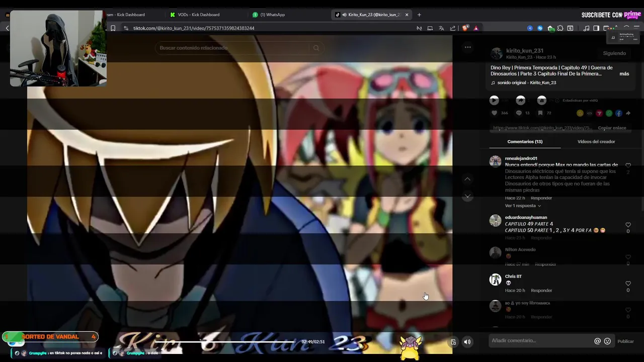Open the media control music note icon
This screenshot has height=362, width=644.
(586, 28)
